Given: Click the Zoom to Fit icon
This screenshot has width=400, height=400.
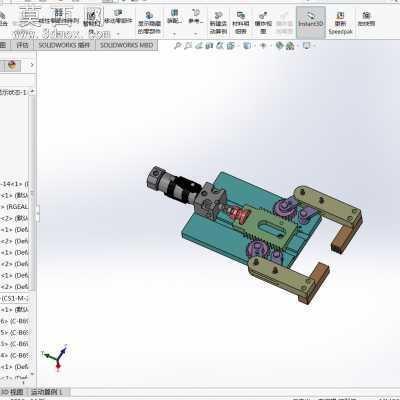Looking at the screenshot, I should [178, 46].
